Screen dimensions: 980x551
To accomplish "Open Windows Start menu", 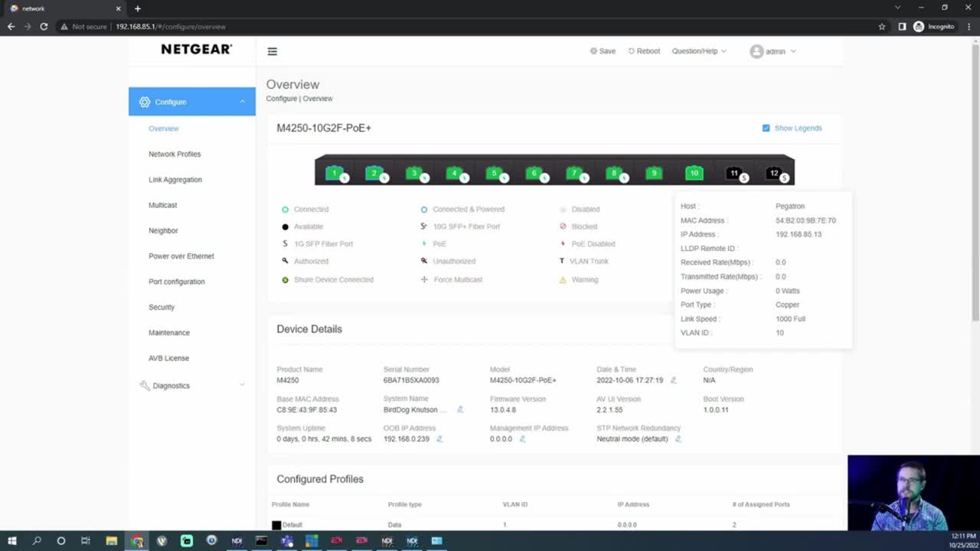I will 12,541.
